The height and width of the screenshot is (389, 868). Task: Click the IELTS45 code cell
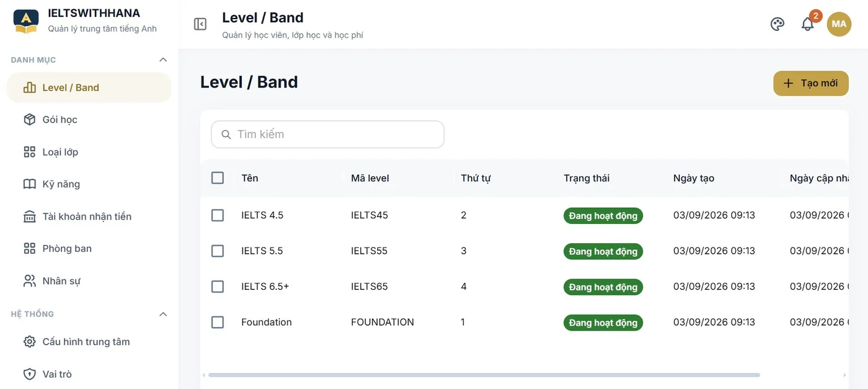coord(370,215)
